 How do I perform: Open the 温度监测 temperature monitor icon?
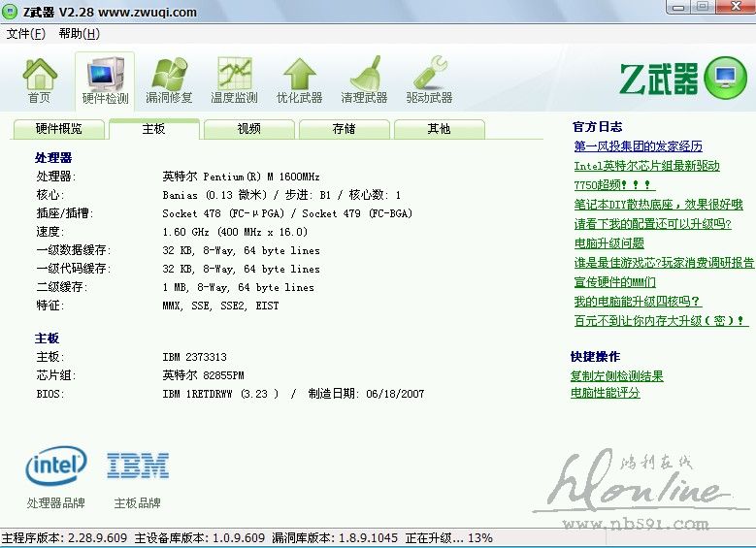click(234, 81)
